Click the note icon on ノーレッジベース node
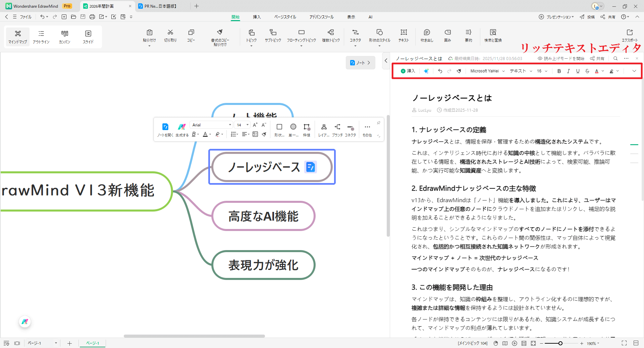Screen dimensions: 644x348 pos(310,167)
